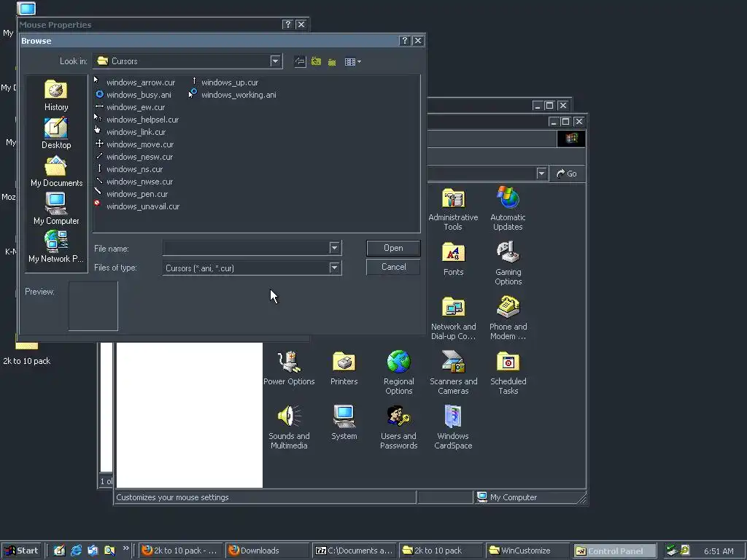This screenshot has height=560, width=747.
Task: Open Regional Options in Control Panel
Action: (398, 373)
